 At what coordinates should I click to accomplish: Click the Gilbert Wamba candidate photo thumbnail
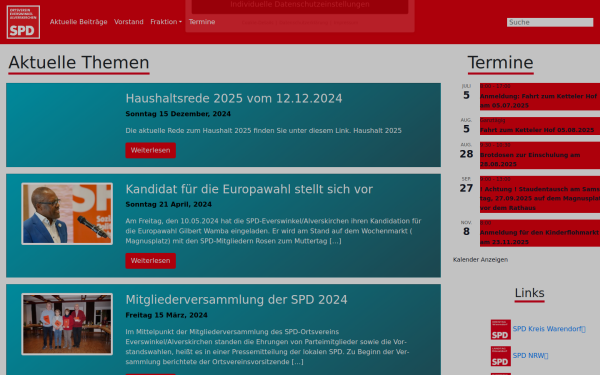point(67,214)
